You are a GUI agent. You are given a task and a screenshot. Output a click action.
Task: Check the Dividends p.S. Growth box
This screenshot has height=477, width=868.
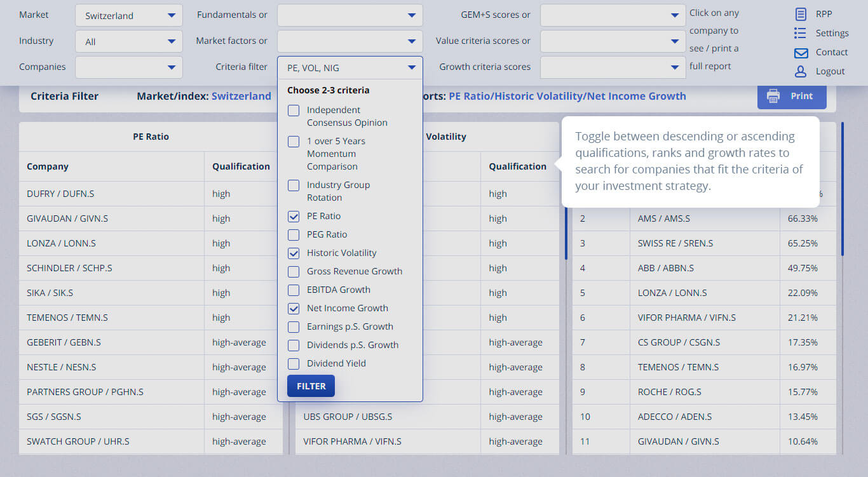[294, 346]
